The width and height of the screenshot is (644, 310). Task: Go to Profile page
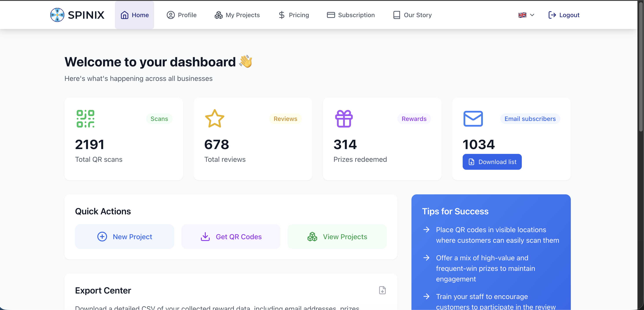click(182, 15)
